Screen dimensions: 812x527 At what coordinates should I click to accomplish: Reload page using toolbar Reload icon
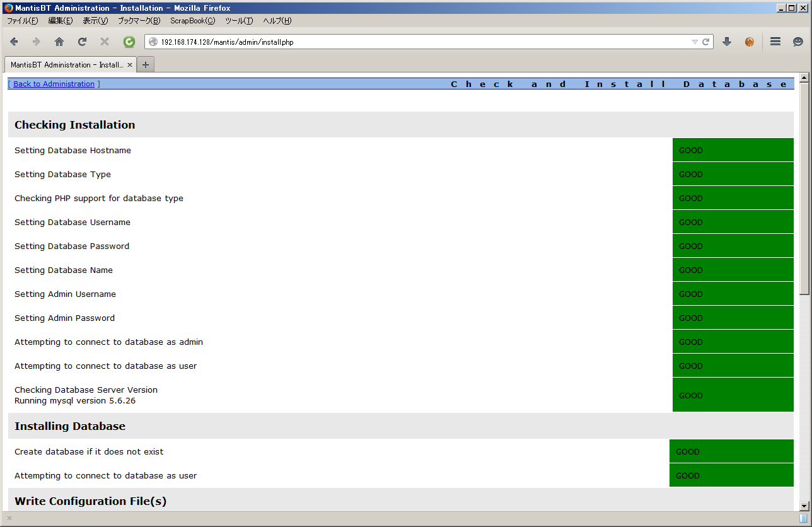[x=82, y=42]
